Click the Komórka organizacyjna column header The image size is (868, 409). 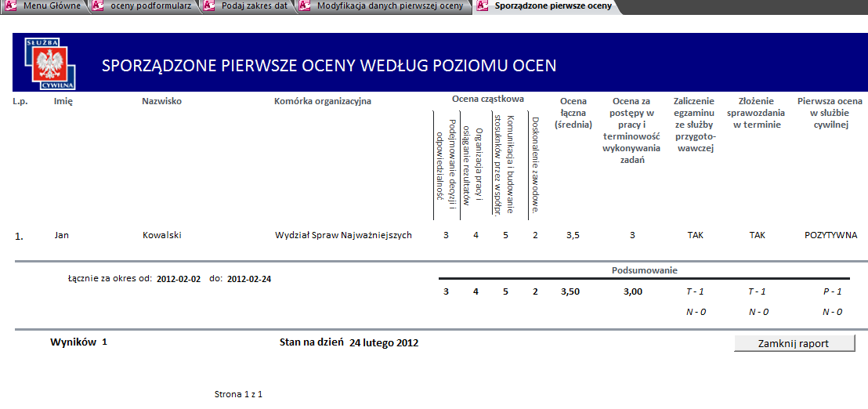[323, 101]
